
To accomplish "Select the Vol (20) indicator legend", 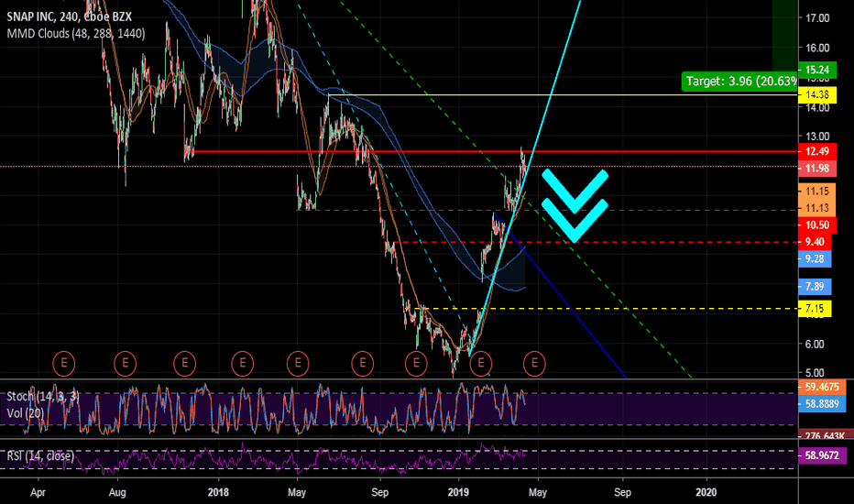I will point(25,413).
